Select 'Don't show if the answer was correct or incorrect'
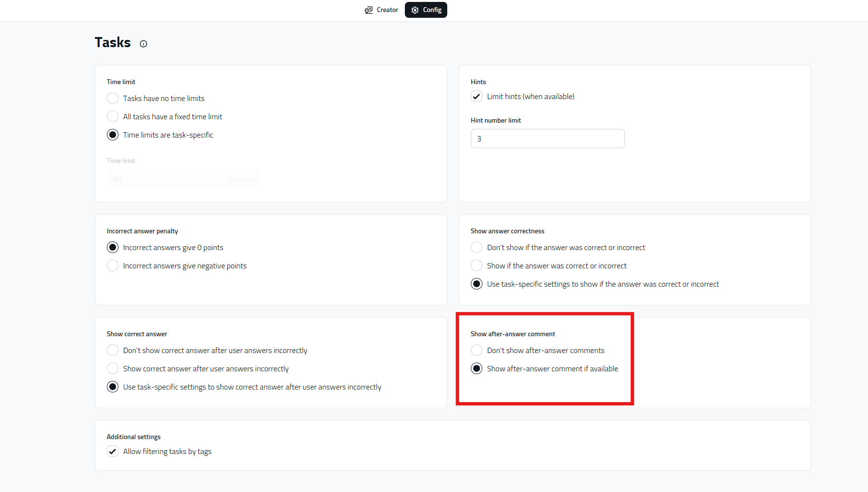This screenshot has width=868, height=492. click(x=477, y=248)
